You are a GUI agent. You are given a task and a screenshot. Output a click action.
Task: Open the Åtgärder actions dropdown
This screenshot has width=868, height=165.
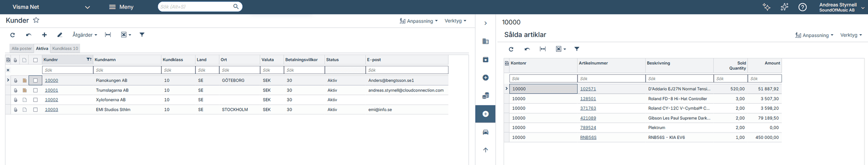85,35
